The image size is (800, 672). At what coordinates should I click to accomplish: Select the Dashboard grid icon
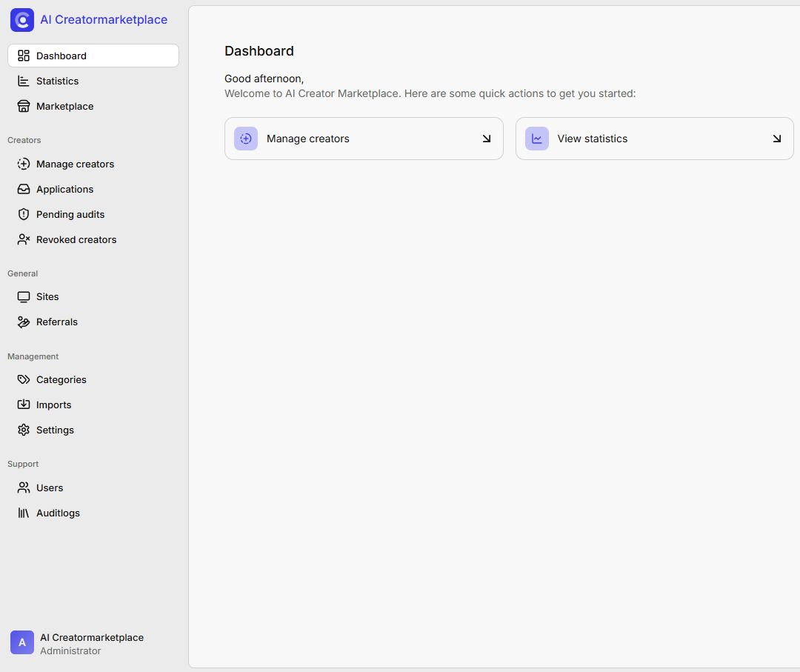[23, 55]
